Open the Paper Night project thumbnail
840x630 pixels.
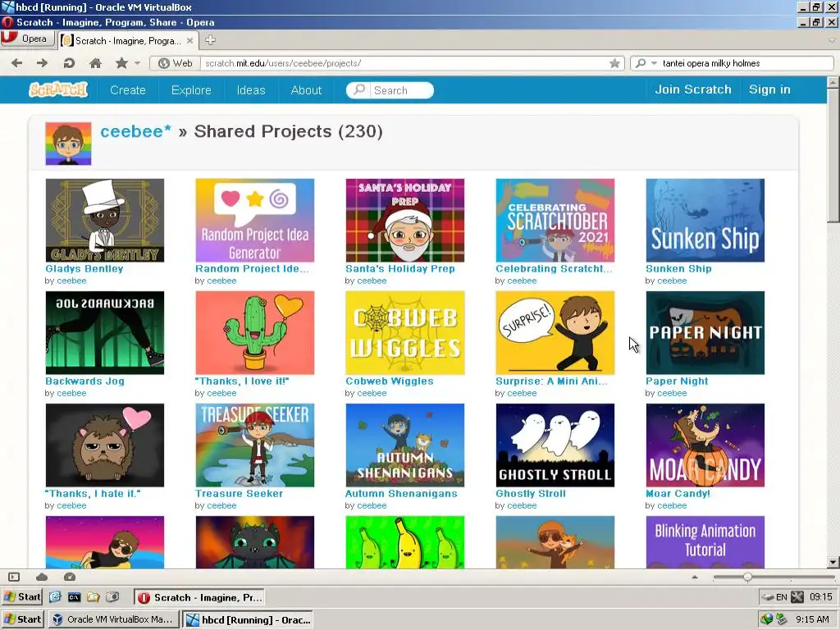[x=705, y=333]
